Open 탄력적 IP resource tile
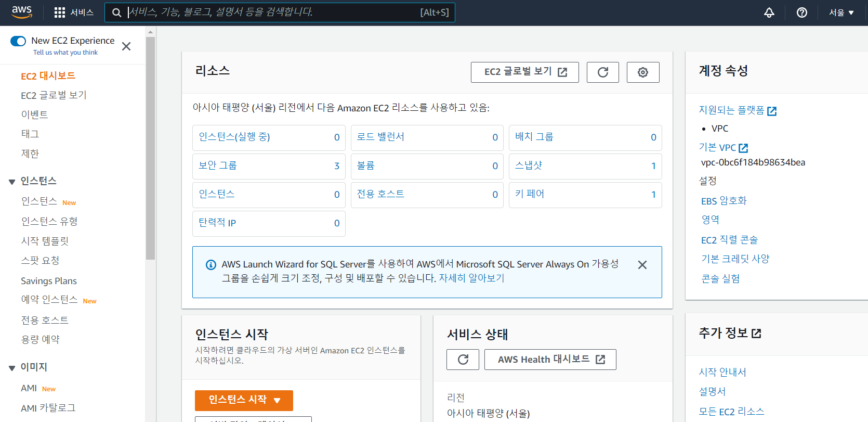The width and height of the screenshot is (868, 422). coord(269,224)
